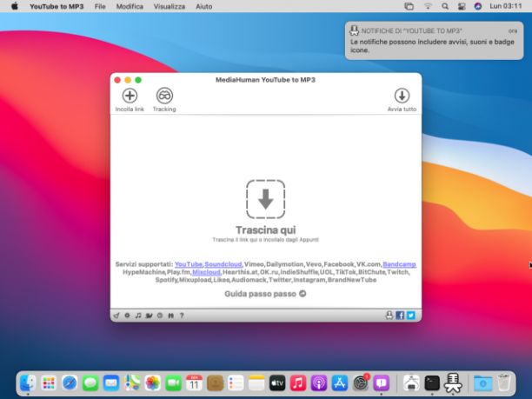Click the screen mirroring icon in menu bar
Screen dimensions: 532x399
409,6
